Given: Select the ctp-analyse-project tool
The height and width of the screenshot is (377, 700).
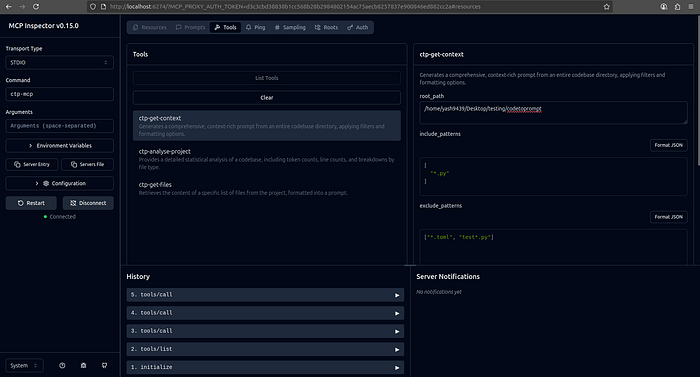Looking at the screenshot, I should (x=267, y=159).
